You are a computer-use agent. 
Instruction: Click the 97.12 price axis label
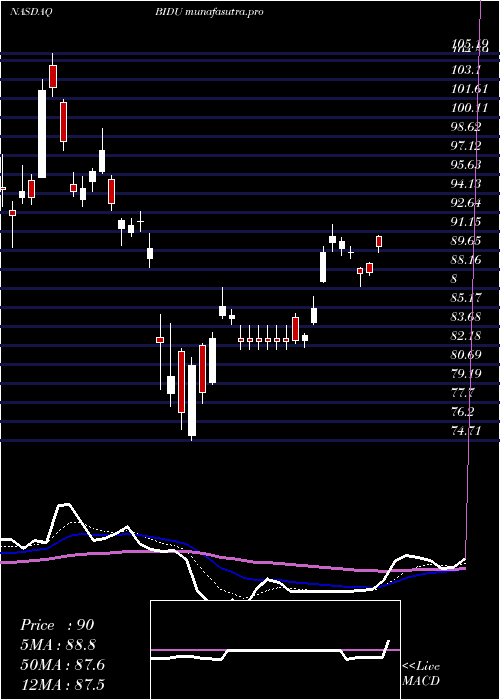point(467,146)
